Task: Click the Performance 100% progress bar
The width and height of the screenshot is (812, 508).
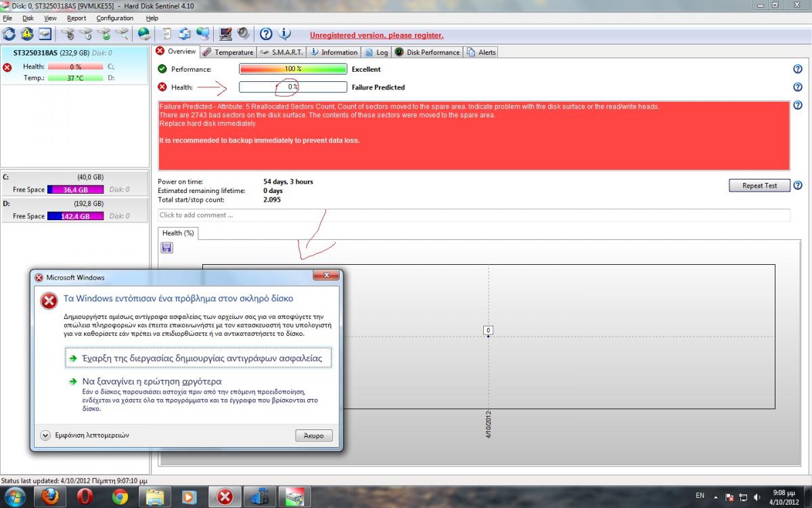Action: point(293,69)
